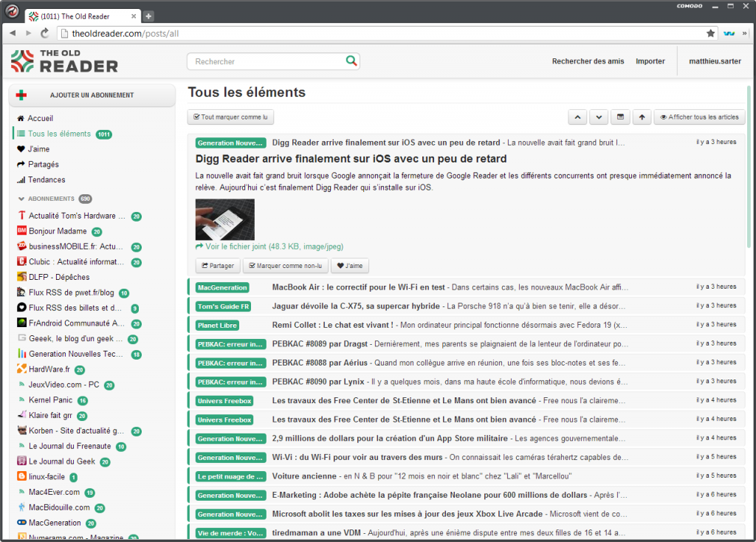This screenshot has height=542, width=756.
Task: Collapse the ABONNEMENTS section chevron
Action: coord(21,199)
